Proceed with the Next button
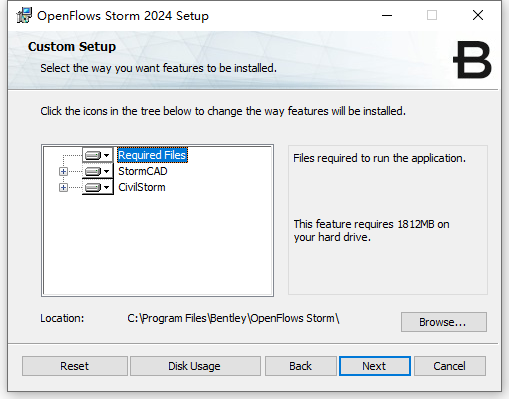This screenshot has width=509, height=399. (375, 366)
